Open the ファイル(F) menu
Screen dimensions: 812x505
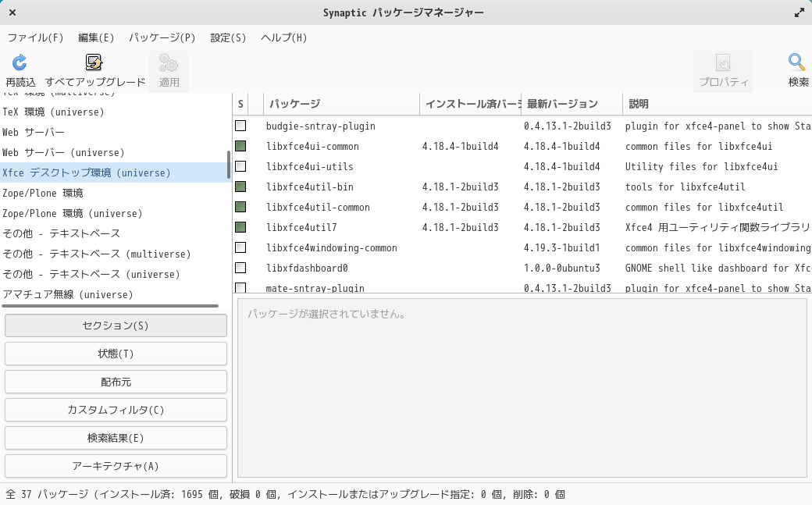[35, 37]
